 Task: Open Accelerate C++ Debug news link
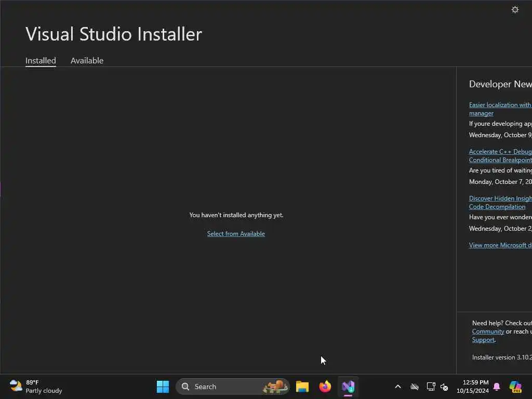coord(500,156)
